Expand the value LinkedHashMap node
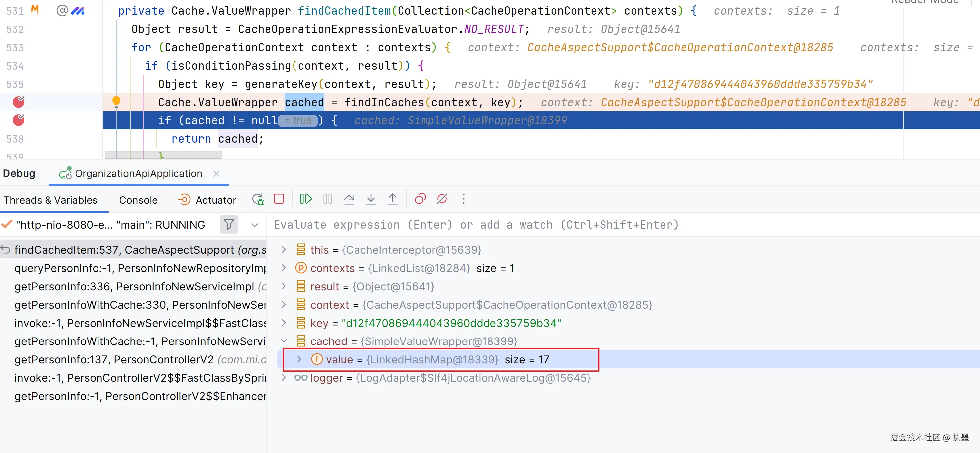This screenshot has height=453, width=980. click(x=299, y=359)
